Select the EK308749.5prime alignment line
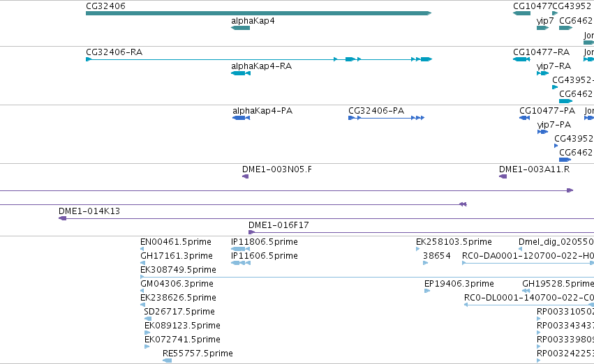Image resolution: width=594 pixels, height=364 pixels. coord(367,277)
